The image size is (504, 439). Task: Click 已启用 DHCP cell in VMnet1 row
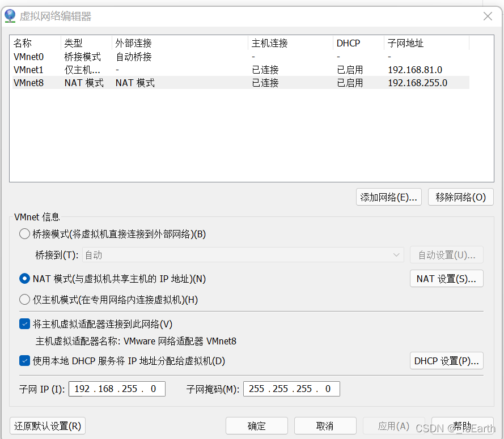[x=350, y=70]
